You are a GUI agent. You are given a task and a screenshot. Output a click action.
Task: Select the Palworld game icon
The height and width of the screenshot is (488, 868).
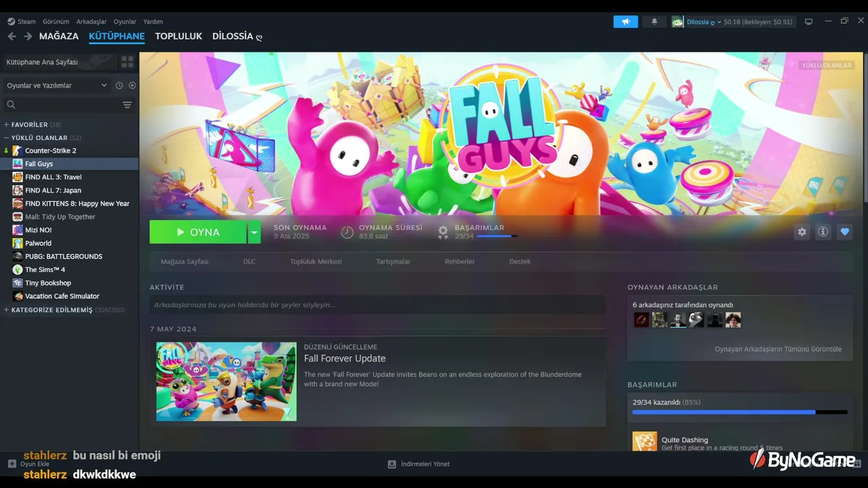coord(18,243)
